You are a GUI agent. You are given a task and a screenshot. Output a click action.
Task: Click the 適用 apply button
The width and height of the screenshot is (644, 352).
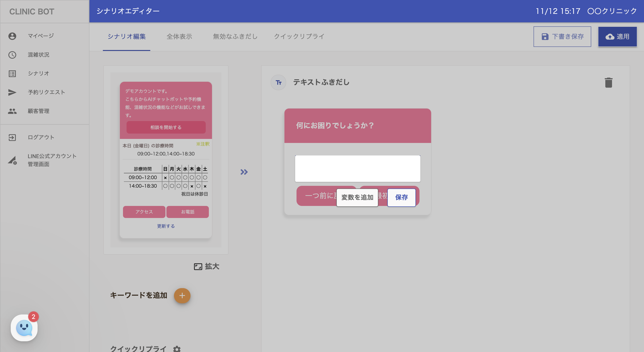point(617,36)
